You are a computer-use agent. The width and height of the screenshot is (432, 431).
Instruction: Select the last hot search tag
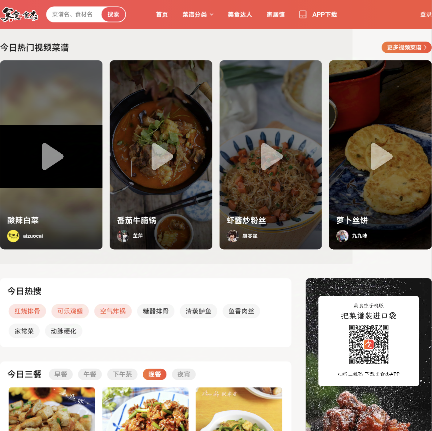click(63, 331)
